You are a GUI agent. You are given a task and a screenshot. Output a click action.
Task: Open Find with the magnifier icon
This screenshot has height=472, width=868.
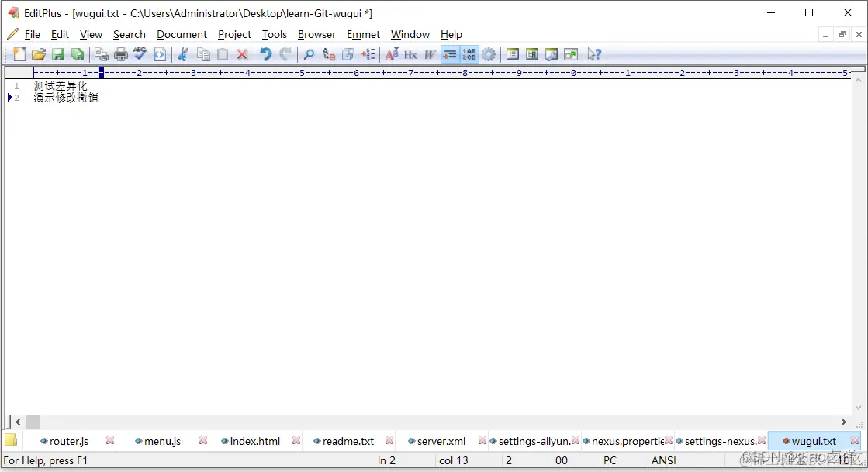pyautogui.click(x=309, y=54)
